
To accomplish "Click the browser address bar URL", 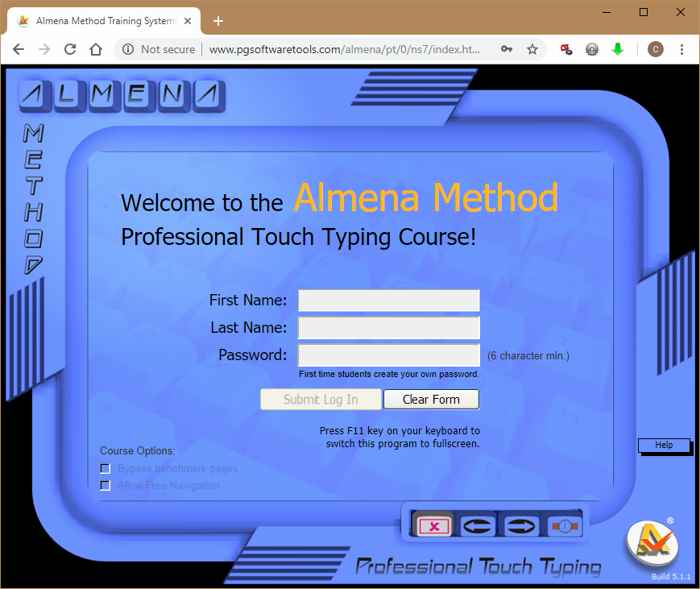I will click(x=344, y=49).
